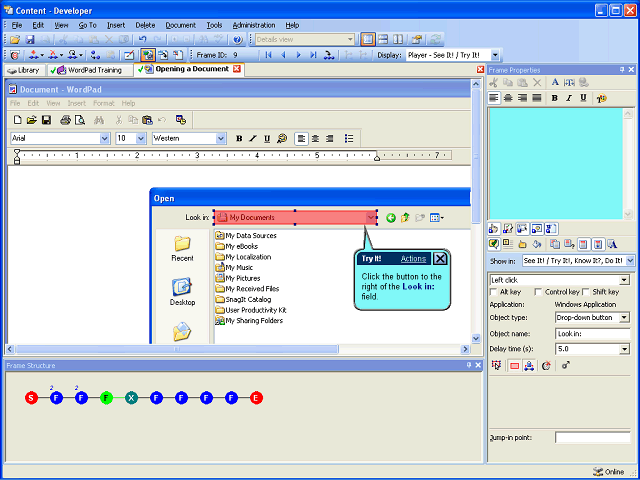The image size is (640, 480).
Task: Click the capture's vertical scrollbar down arrow
Action: (476, 338)
